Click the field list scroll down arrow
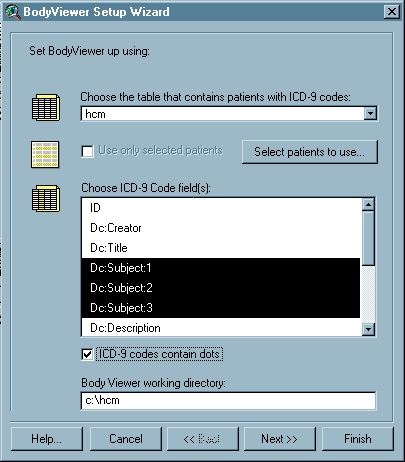Image resolution: width=405 pixels, height=462 pixels. (x=368, y=329)
